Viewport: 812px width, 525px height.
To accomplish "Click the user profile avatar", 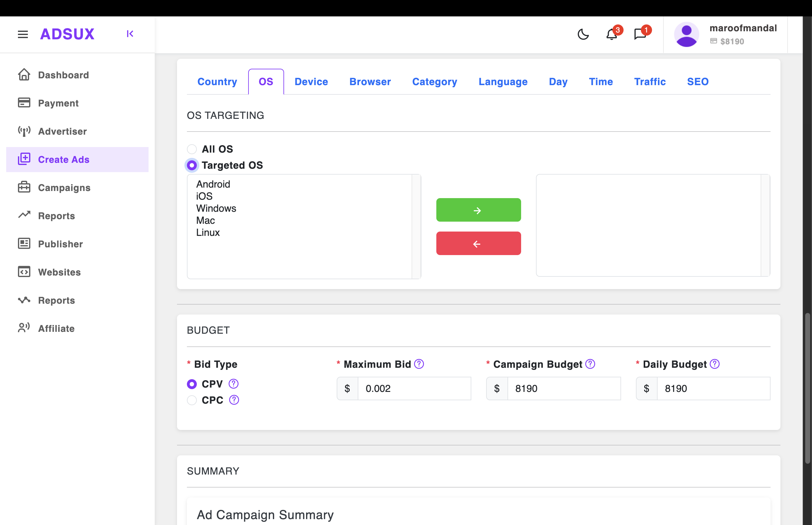I will pos(686,34).
